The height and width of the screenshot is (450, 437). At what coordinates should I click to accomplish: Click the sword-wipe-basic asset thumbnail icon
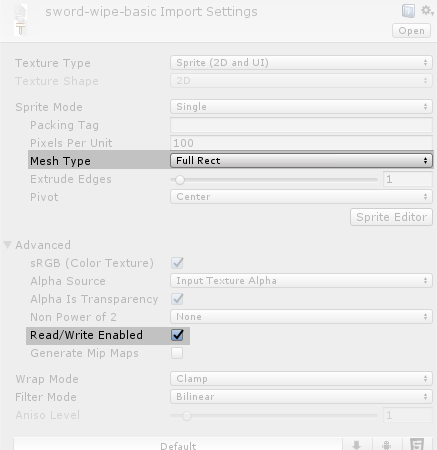[20, 20]
